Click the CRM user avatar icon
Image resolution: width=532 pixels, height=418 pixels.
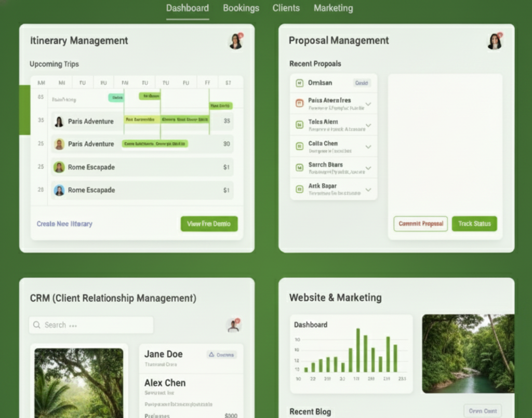click(234, 325)
